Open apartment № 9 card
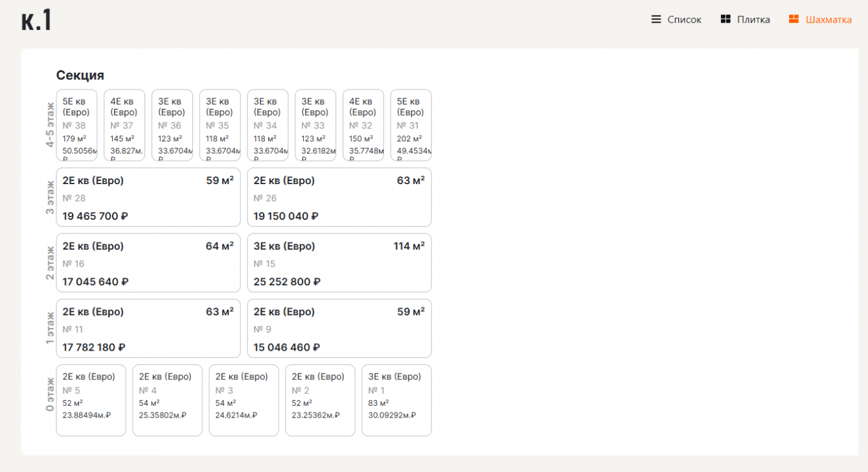Screen dimensions: 868x472 click(x=339, y=329)
